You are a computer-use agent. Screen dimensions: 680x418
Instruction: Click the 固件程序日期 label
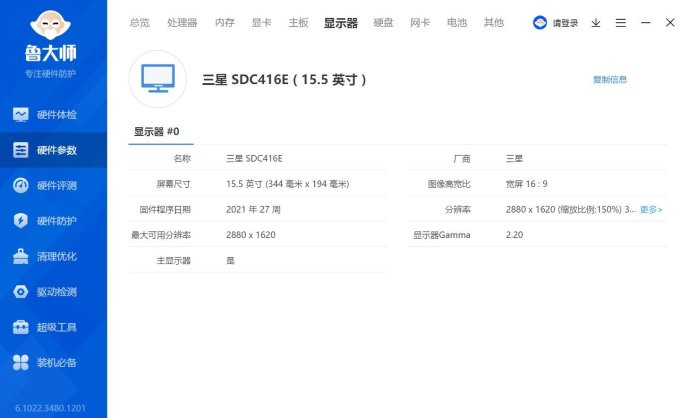tap(165, 209)
